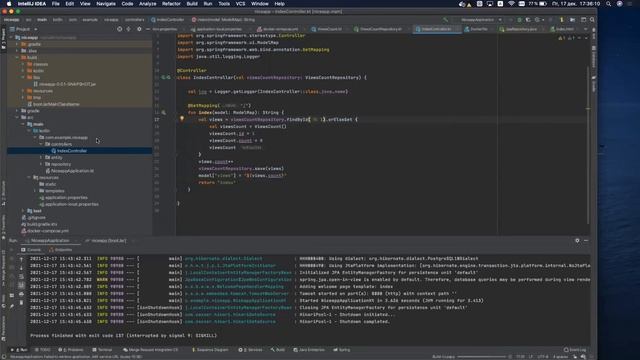Image resolution: width=640 pixels, height=360 pixels.
Task: Click the macOS Wi-Fi status icon
Action: pyautogui.click(x=511, y=4)
